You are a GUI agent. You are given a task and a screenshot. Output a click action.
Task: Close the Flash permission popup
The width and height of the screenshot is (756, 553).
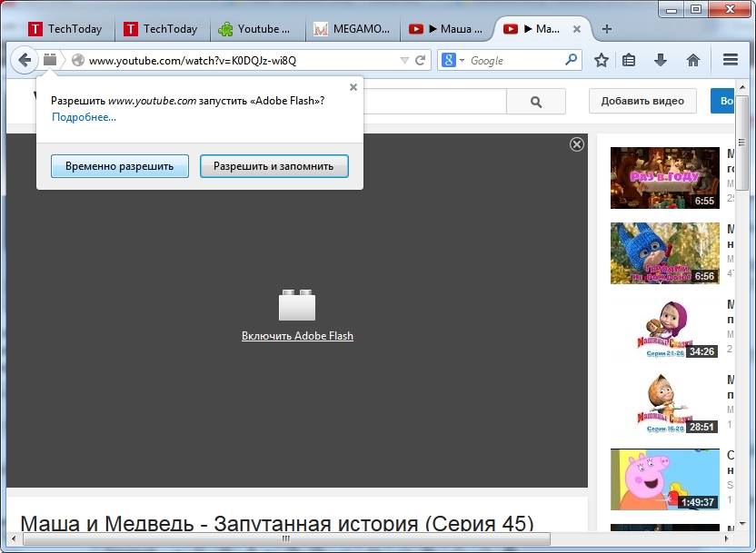(353, 87)
